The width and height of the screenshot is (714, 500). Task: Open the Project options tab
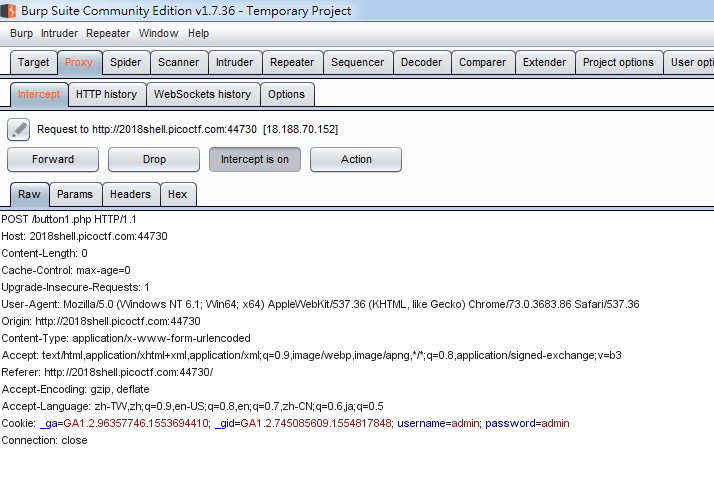(x=618, y=62)
